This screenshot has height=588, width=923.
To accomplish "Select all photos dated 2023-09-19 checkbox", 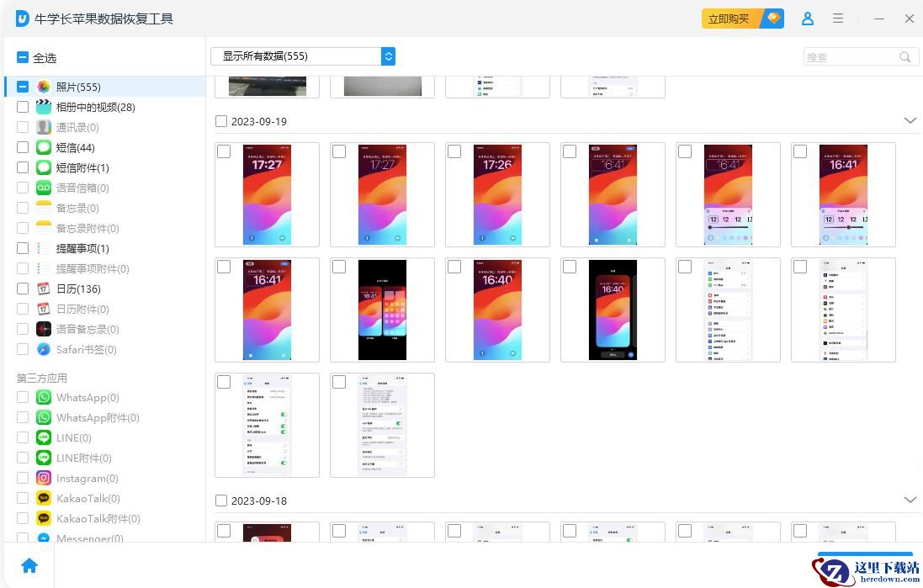I will point(221,121).
